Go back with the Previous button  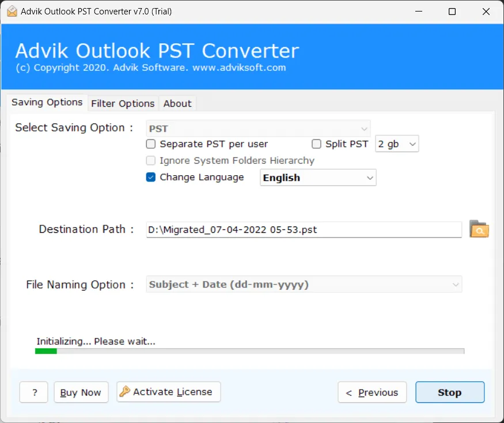point(372,392)
